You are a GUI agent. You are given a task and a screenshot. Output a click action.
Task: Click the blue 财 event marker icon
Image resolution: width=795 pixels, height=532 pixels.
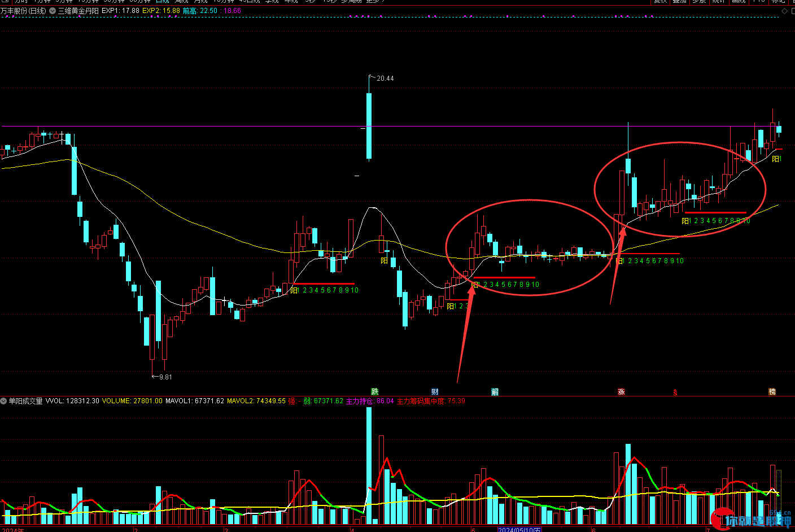435,392
